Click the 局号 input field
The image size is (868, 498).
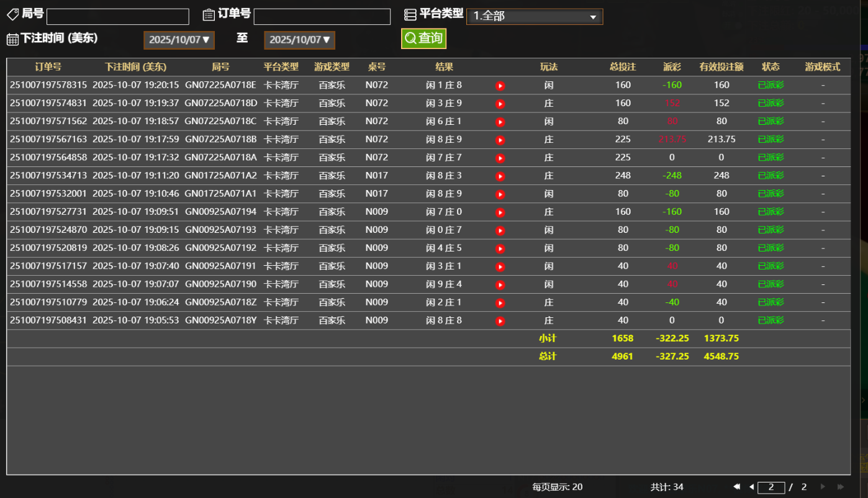(117, 17)
